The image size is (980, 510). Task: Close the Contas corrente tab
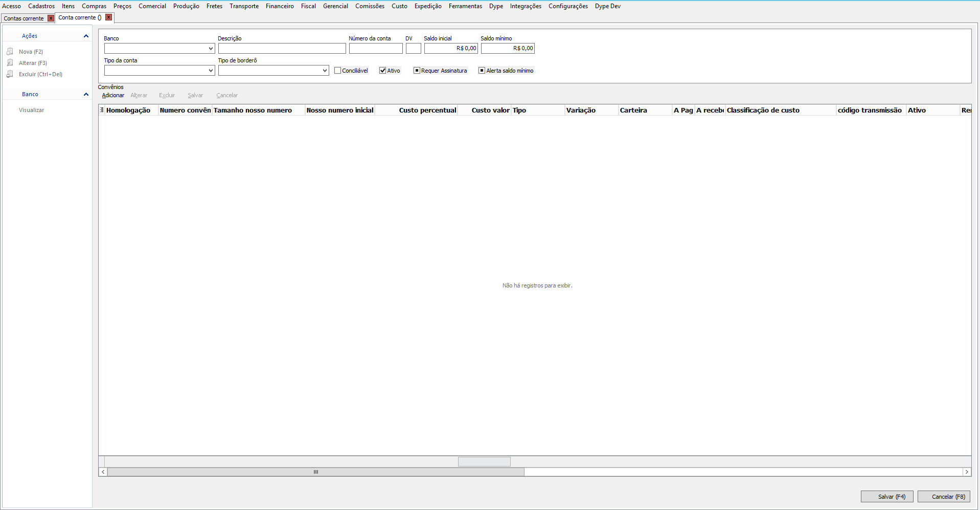coord(51,18)
